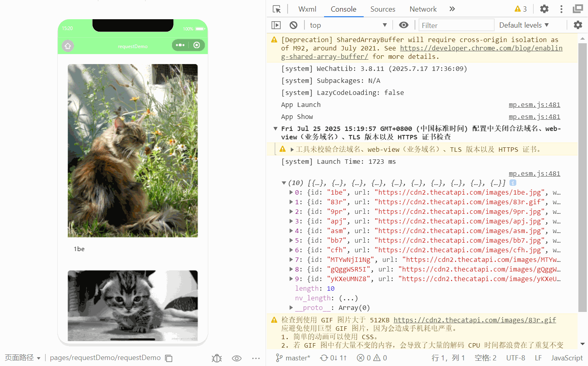The width and height of the screenshot is (588, 366).
Task: Select the element inspector arrow icon
Action: pos(277,9)
